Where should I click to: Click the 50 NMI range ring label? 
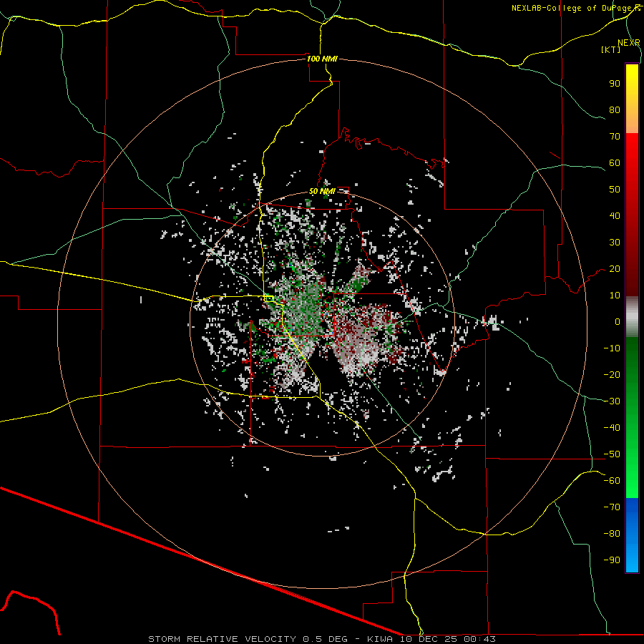tap(322, 191)
